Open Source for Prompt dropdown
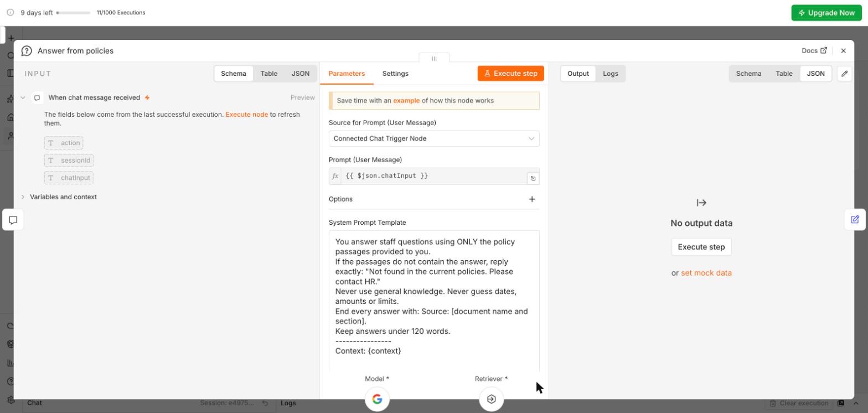 tap(434, 139)
